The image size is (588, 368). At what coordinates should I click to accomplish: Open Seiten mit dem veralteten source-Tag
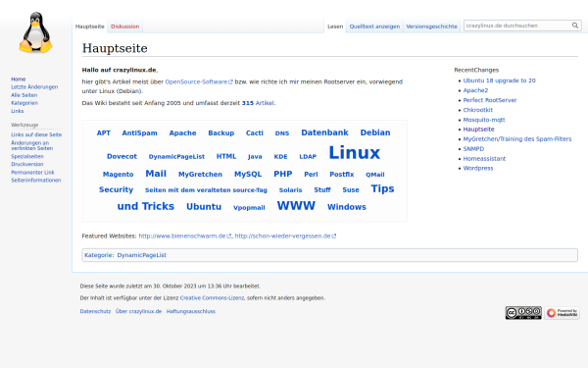[x=206, y=190]
